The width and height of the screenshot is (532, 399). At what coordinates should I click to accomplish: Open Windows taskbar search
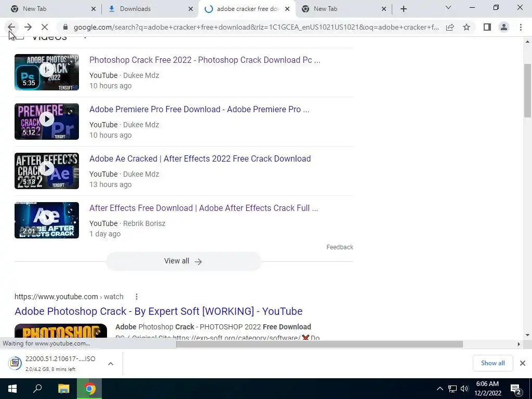(37, 389)
